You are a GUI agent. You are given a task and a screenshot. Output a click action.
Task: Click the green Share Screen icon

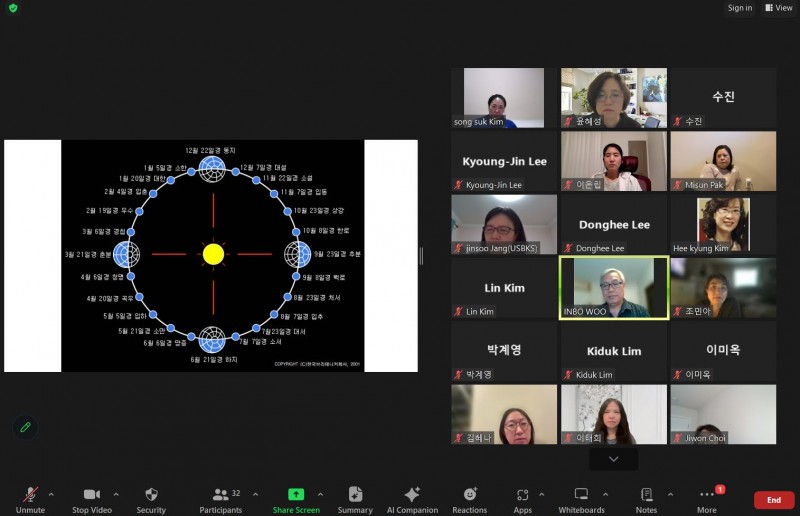[296, 494]
